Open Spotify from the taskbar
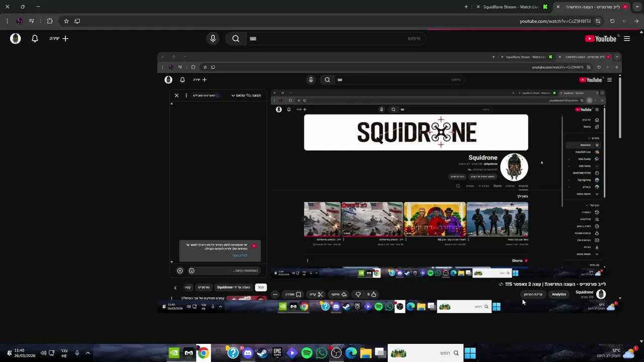Screen dimensions: 644x362 pos(307,353)
